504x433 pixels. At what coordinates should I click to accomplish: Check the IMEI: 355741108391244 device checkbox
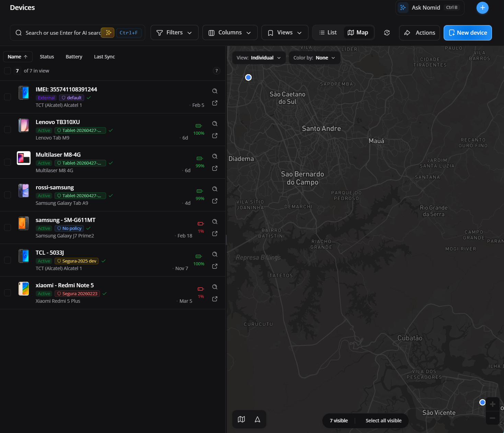pos(8,97)
